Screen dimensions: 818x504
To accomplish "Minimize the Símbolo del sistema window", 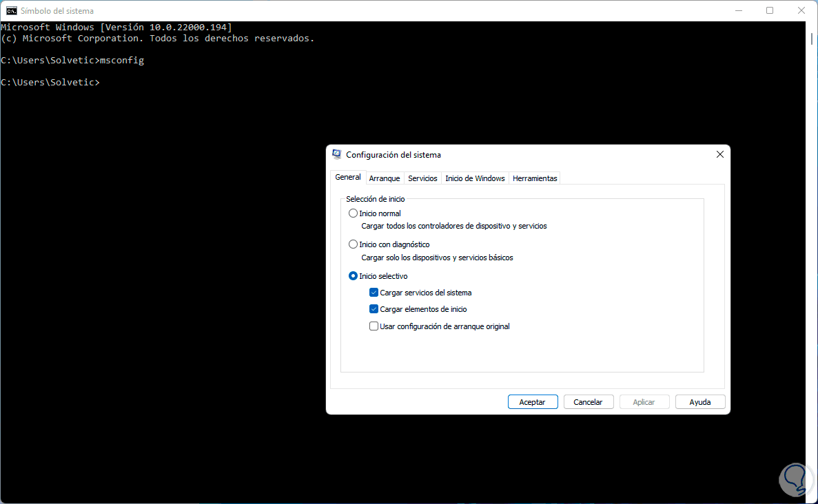I will (x=739, y=10).
